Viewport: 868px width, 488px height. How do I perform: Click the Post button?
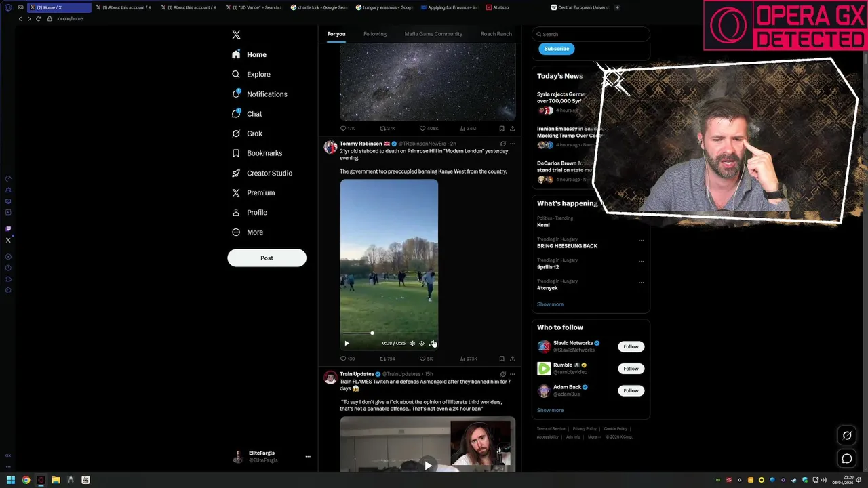(267, 258)
